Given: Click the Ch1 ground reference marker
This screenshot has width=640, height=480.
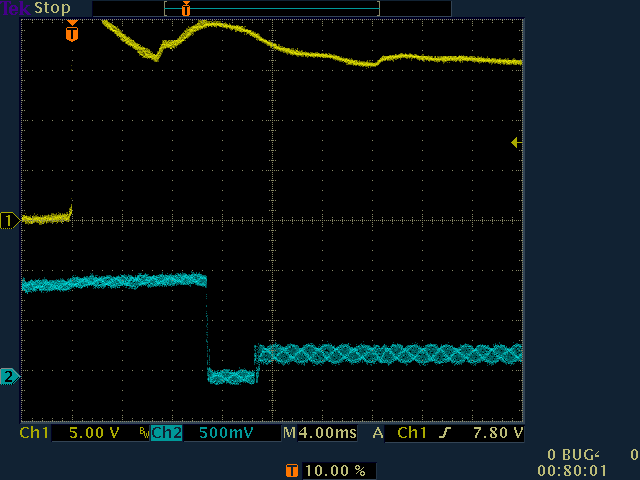Looking at the screenshot, I should pyautogui.click(x=9, y=220).
